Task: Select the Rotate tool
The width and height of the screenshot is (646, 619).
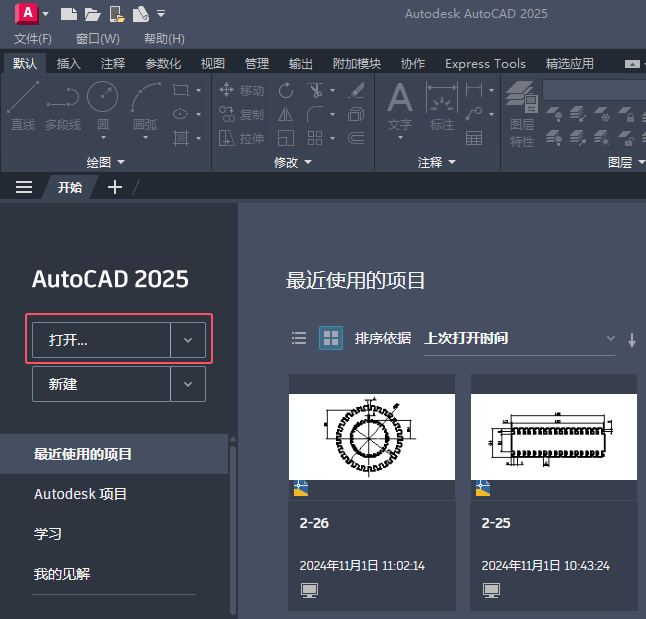Action: tap(286, 90)
